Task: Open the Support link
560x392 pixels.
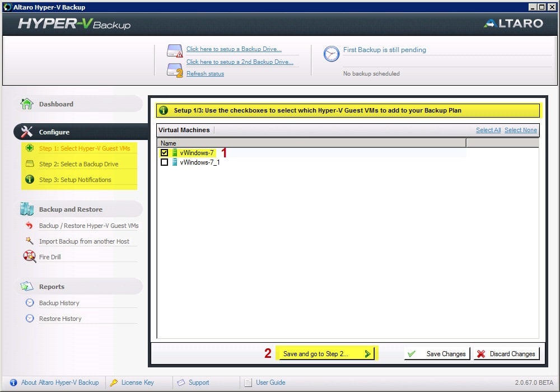Action: tap(199, 382)
